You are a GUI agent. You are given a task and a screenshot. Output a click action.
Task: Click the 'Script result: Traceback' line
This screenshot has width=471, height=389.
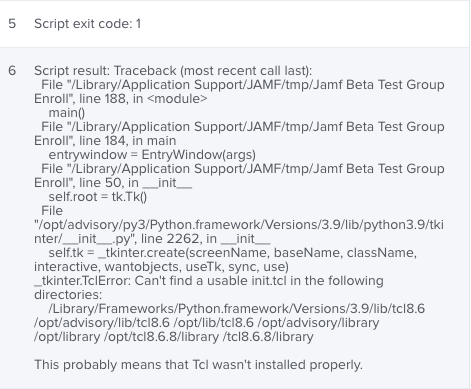pos(173,71)
